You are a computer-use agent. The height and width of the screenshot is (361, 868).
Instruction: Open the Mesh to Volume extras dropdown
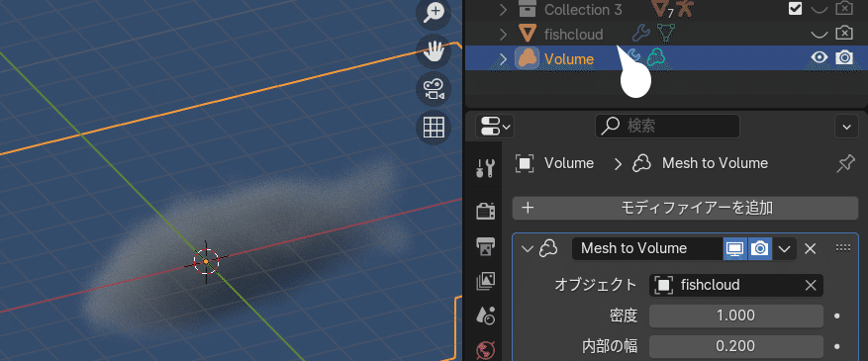[784, 249]
